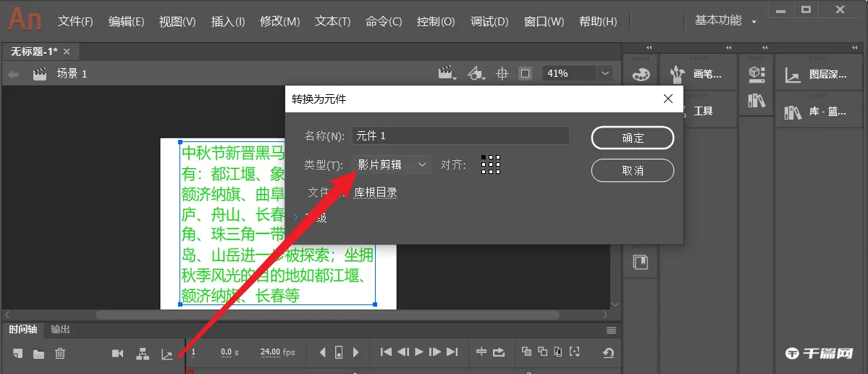Go to the first frame

pyautogui.click(x=387, y=352)
